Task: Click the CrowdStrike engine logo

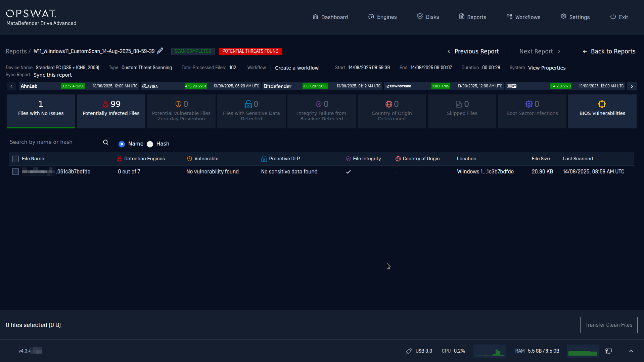Action: click(x=398, y=86)
